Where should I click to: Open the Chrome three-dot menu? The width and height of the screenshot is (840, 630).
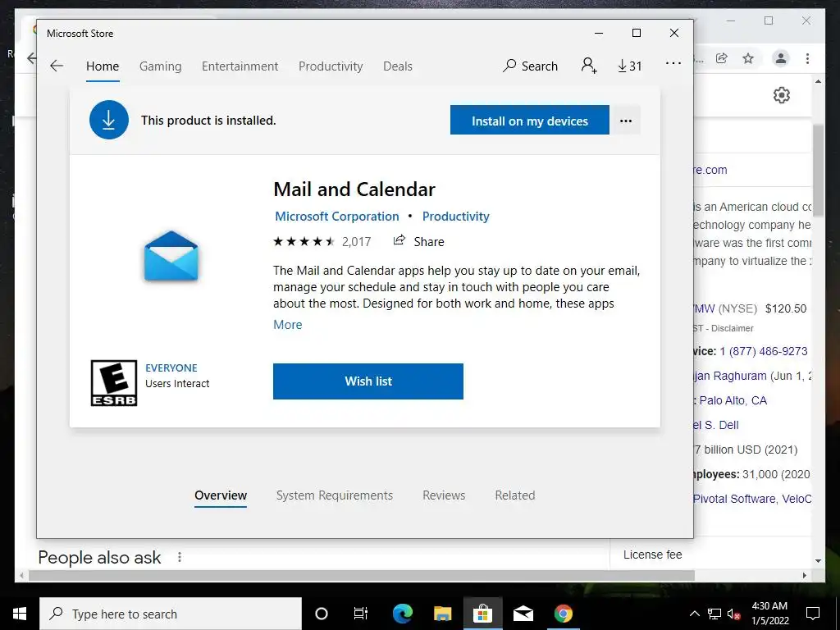coord(807,58)
